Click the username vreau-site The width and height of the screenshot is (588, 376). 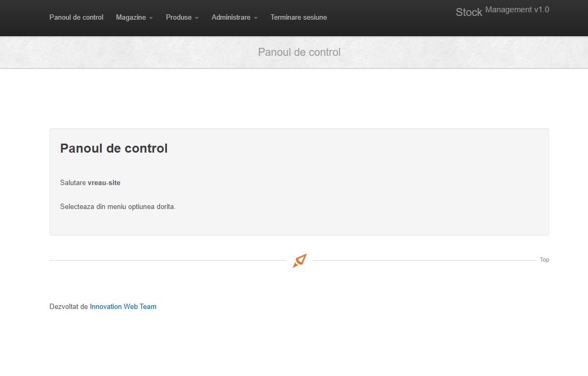[104, 183]
